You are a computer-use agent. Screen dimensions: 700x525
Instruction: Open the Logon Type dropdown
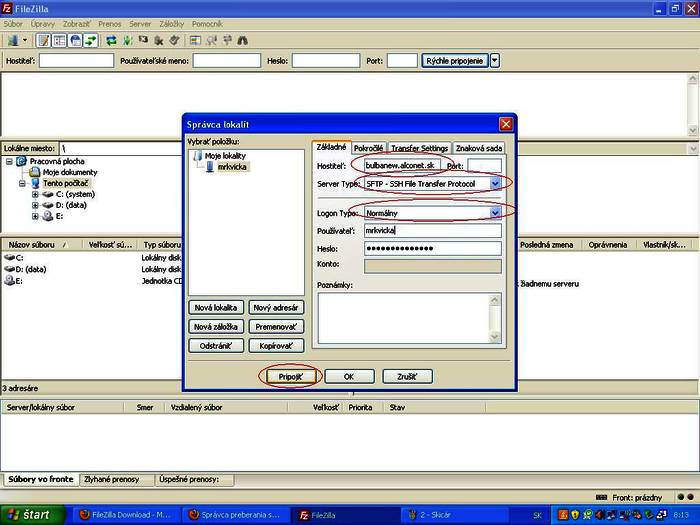coord(432,213)
